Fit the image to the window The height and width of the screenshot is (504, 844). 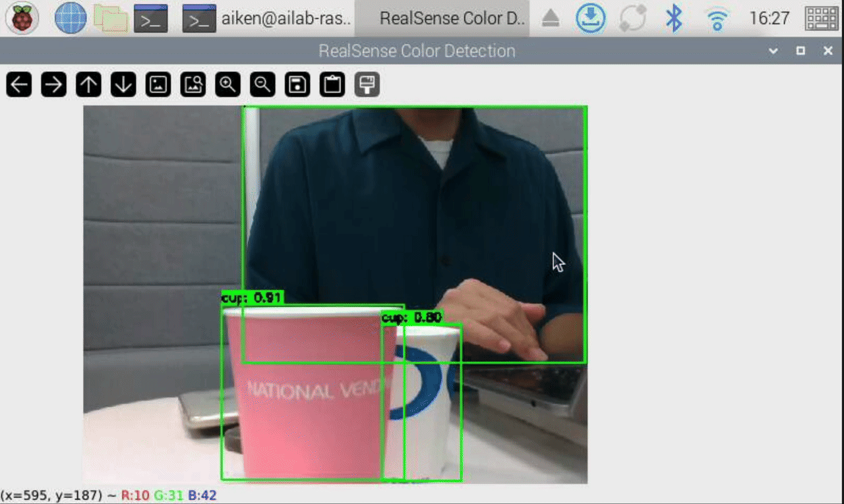(x=193, y=84)
